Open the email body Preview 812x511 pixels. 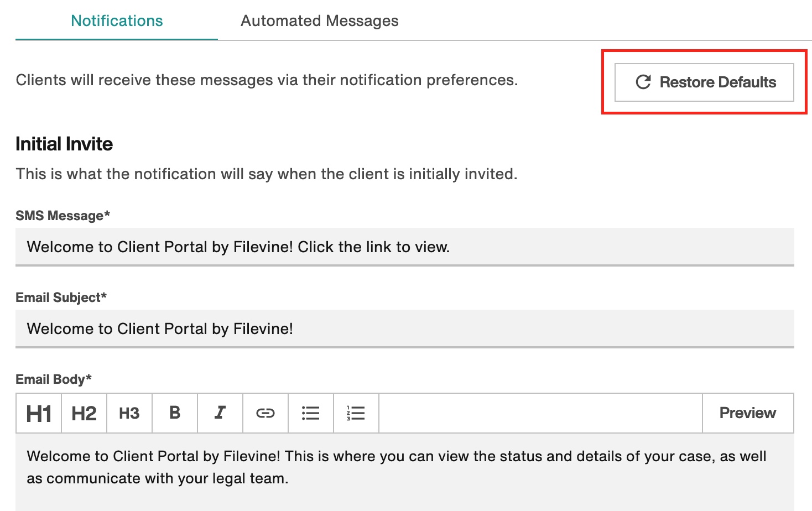tap(748, 413)
